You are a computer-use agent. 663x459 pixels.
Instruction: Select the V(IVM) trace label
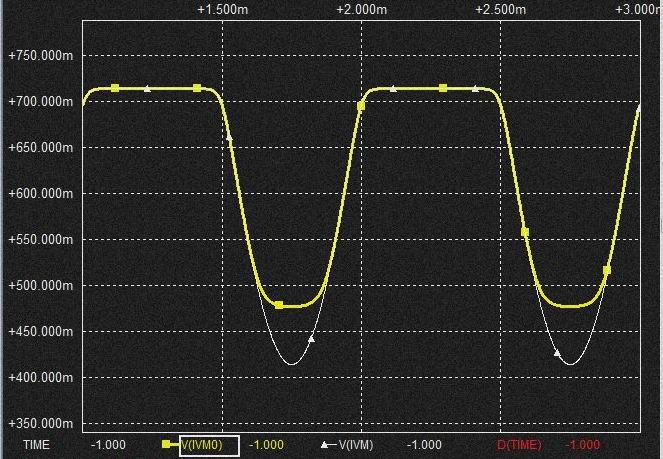[x=356, y=445]
